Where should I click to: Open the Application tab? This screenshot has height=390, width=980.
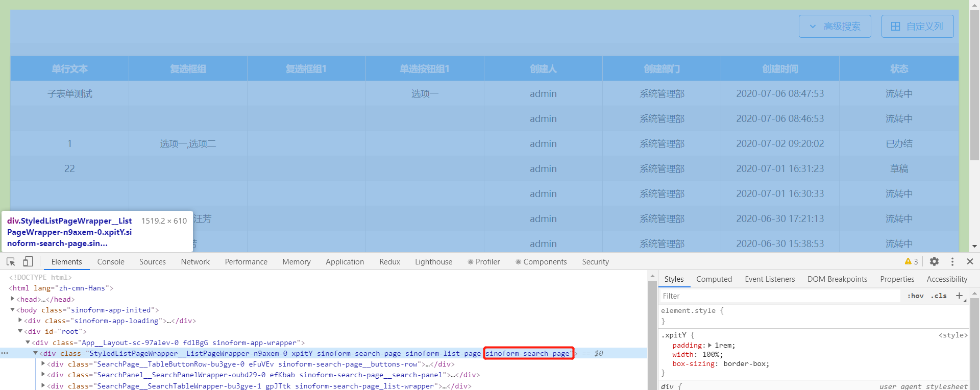coord(345,262)
